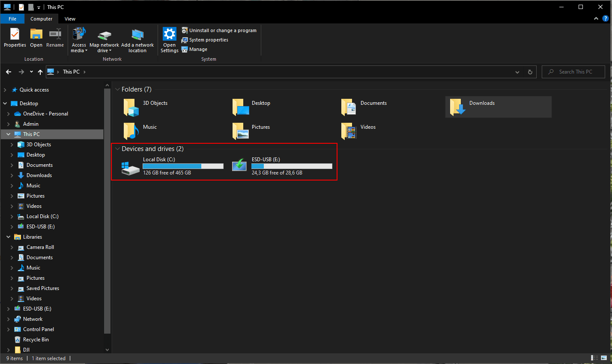The height and width of the screenshot is (364, 612).
Task: Select Recycle Bin in navigation pane
Action: pos(36,340)
